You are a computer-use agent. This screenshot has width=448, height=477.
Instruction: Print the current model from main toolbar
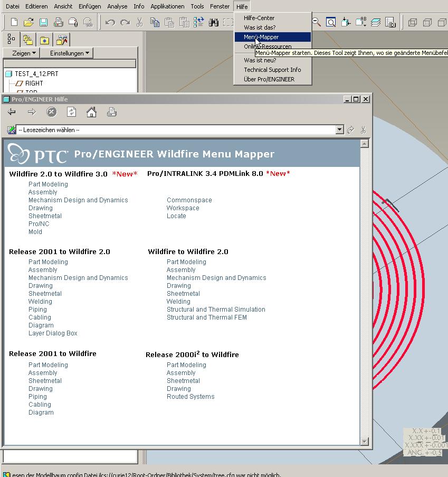(x=59, y=22)
